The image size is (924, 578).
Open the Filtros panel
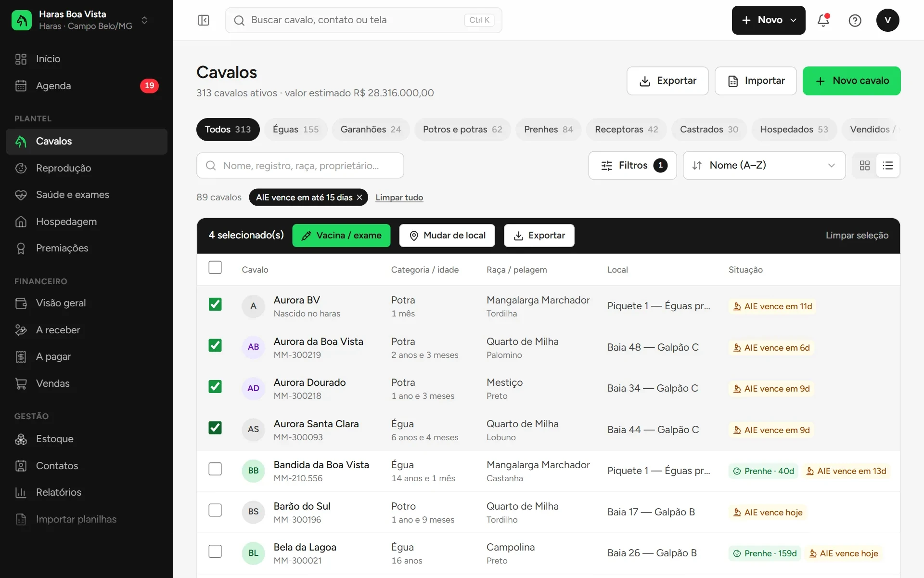point(632,166)
